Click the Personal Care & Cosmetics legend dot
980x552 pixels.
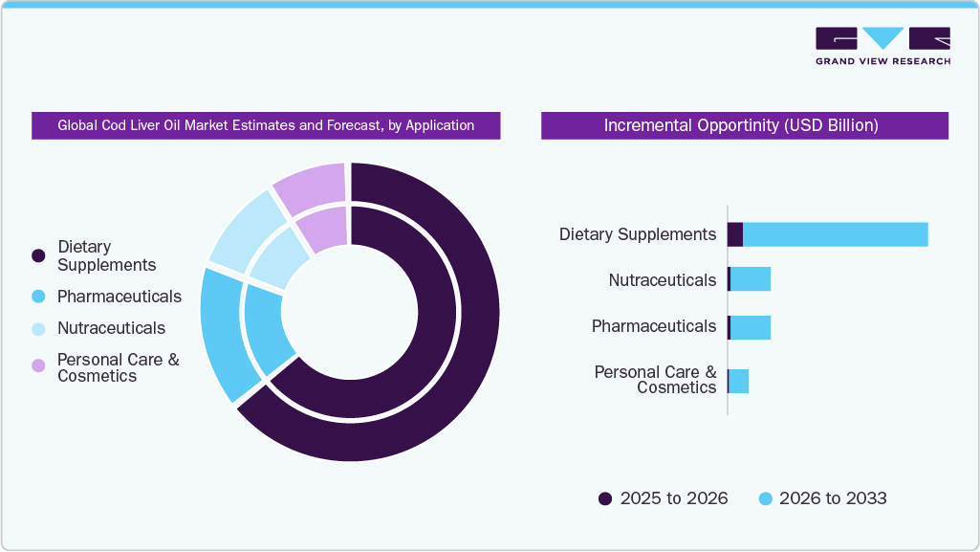(39, 365)
